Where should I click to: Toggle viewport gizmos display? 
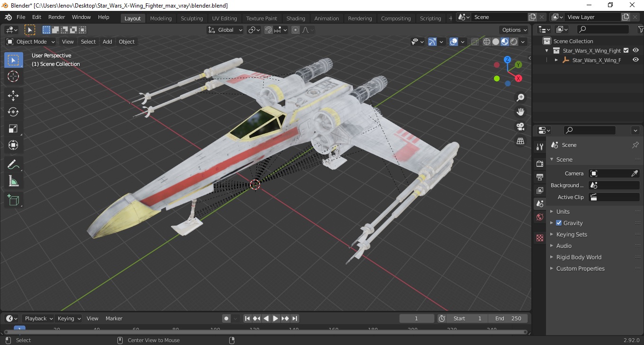point(432,42)
